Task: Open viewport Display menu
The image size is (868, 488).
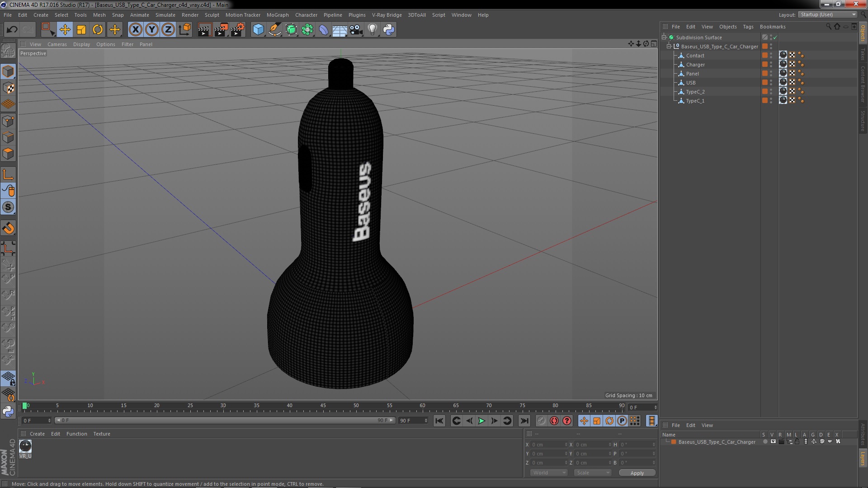Action: coord(81,44)
